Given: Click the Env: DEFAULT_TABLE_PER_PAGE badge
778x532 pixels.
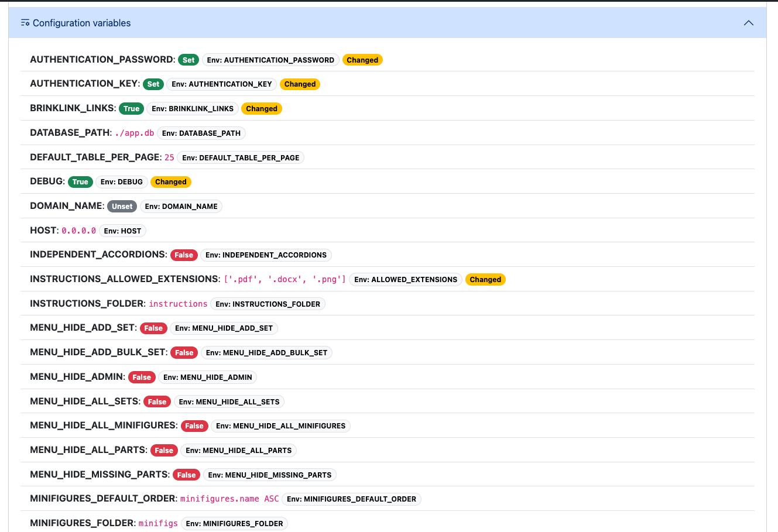Looking at the screenshot, I should click(241, 158).
